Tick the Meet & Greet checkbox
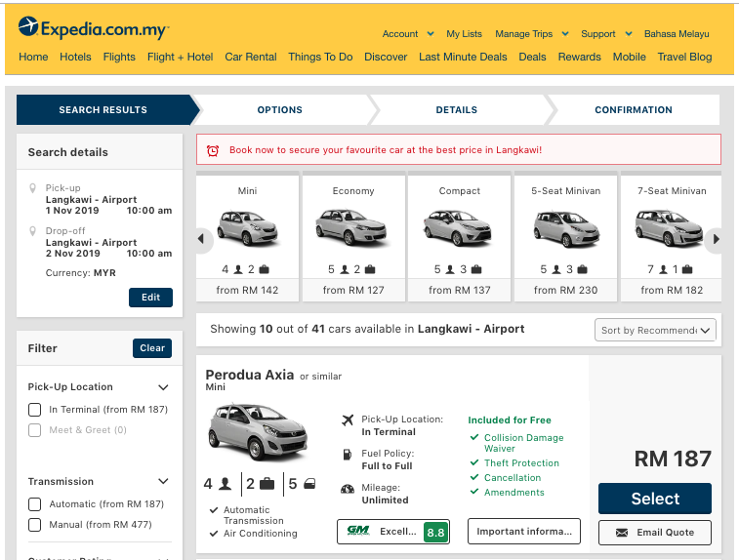The image size is (739, 560). 35,430
